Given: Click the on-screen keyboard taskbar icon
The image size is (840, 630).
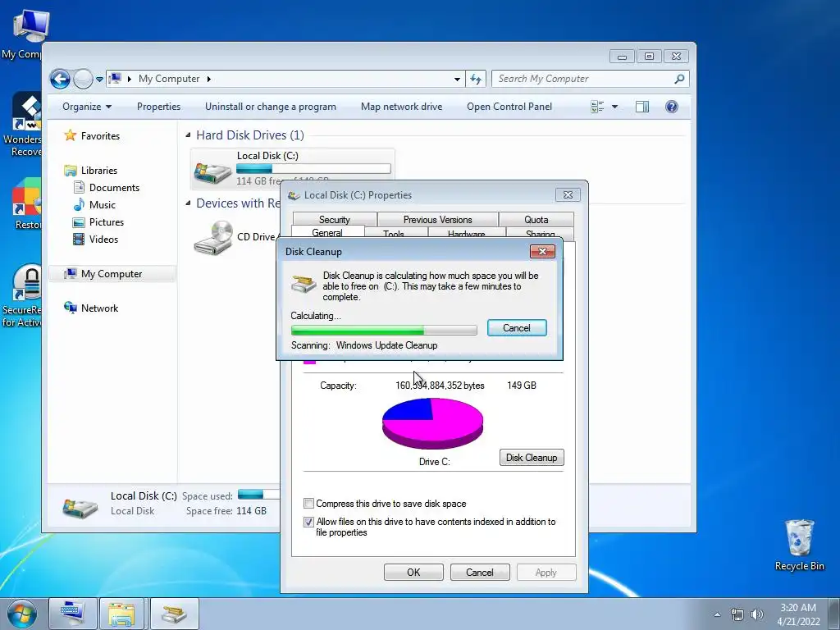Looking at the screenshot, I should [x=73, y=614].
